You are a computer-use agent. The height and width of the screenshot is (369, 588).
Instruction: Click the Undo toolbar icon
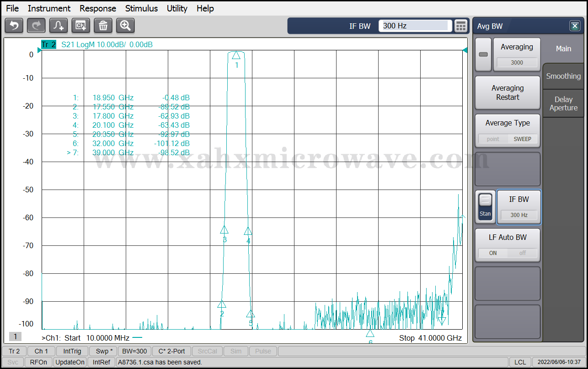tap(14, 26)
